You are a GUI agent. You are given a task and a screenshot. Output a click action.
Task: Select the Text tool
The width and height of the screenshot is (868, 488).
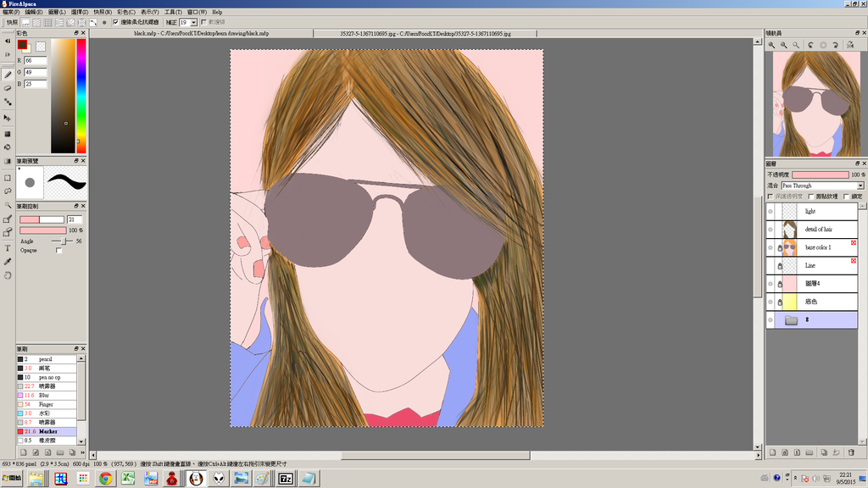pyautogui.click(x=8, y=247)
